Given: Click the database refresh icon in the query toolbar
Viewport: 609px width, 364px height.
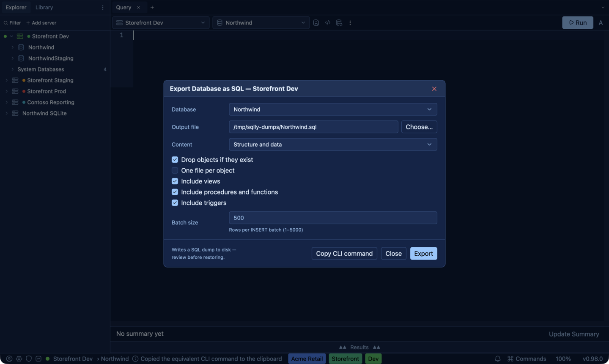Looking at the screenshot, I should pos(339,23).
